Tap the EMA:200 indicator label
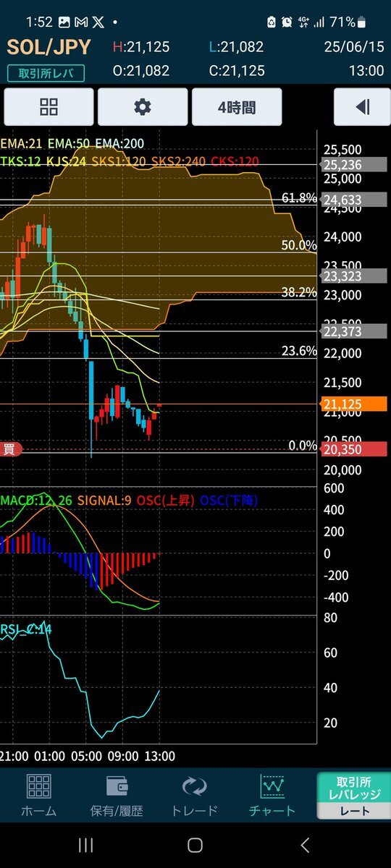This screenshot has height=868, width=391. click(120, 145)
